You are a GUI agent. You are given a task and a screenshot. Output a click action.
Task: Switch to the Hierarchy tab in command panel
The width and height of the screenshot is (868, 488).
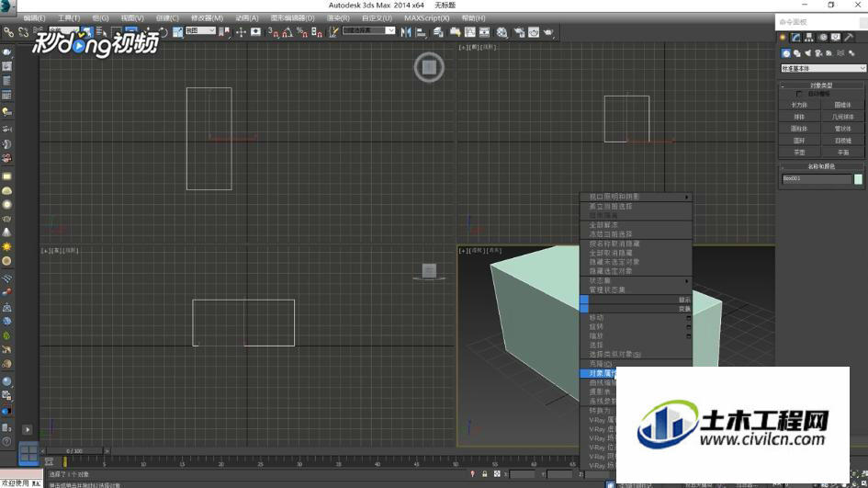(809, 37)
